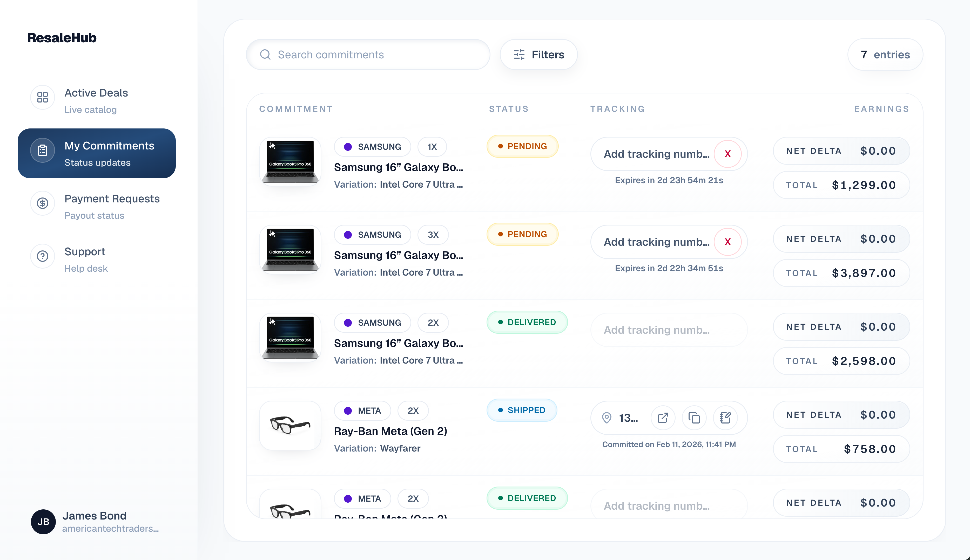Click the Active Deals grid icon
Viewport: 970px width, 560px height.
point(42,97)
